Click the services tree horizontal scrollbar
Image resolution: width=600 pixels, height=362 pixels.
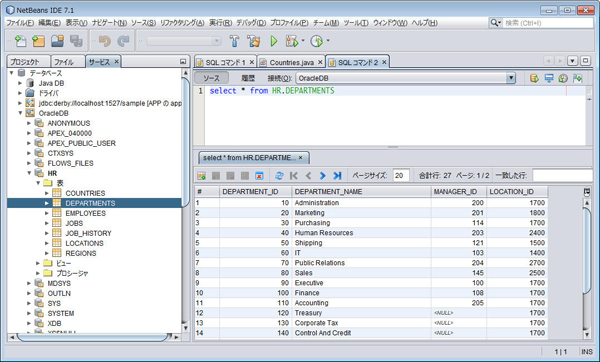click(x=94, y=337)
